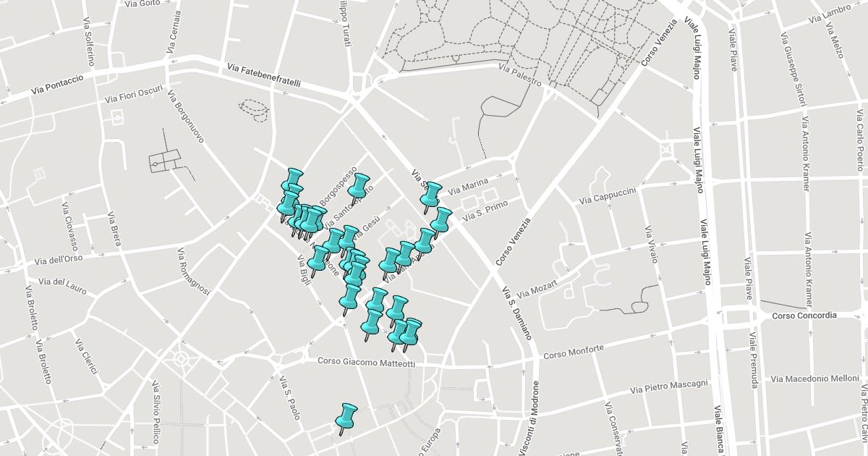Select the pushpin on Via Santo Spirito
868x456 pixels.
pos(358,187)
